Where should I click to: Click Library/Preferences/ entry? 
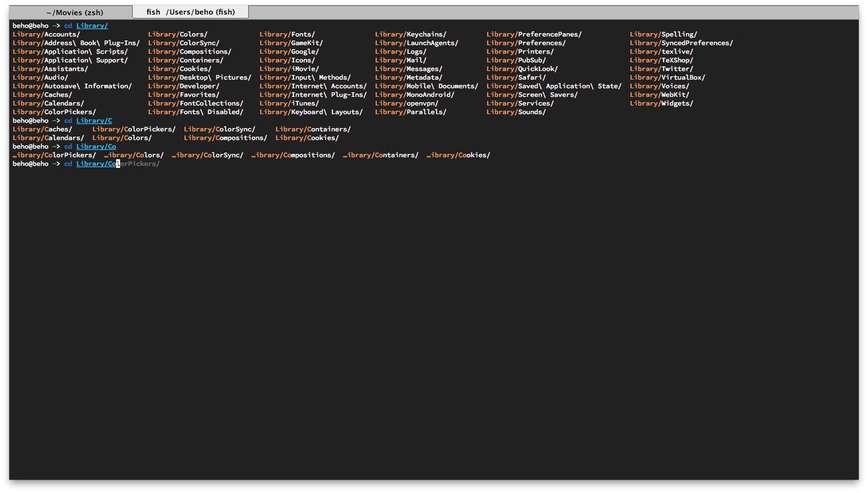tap(526, 43)
